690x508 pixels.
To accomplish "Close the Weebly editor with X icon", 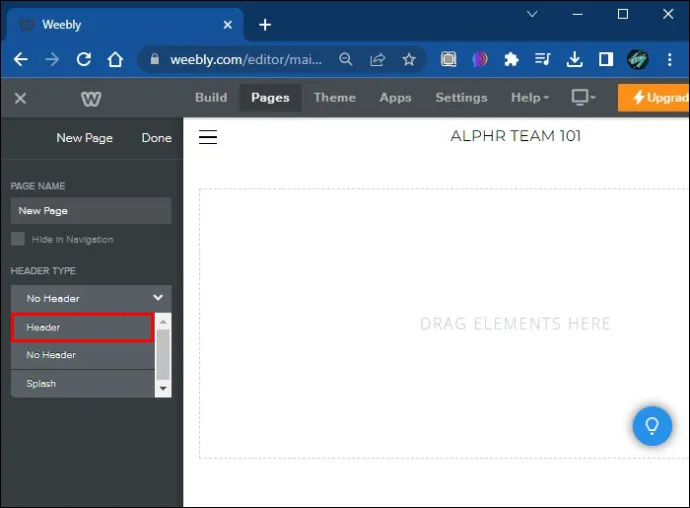I will 20,98.
